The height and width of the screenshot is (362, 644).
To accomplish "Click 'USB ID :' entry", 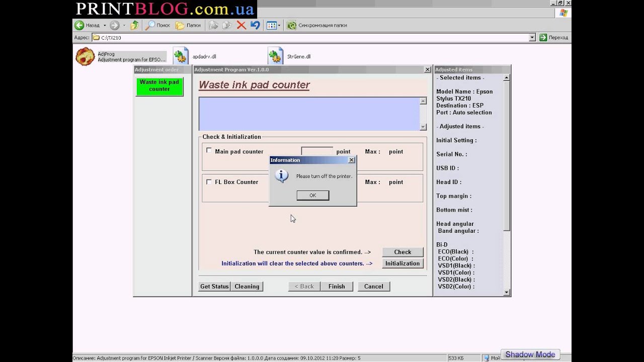I will click(447, 168).
